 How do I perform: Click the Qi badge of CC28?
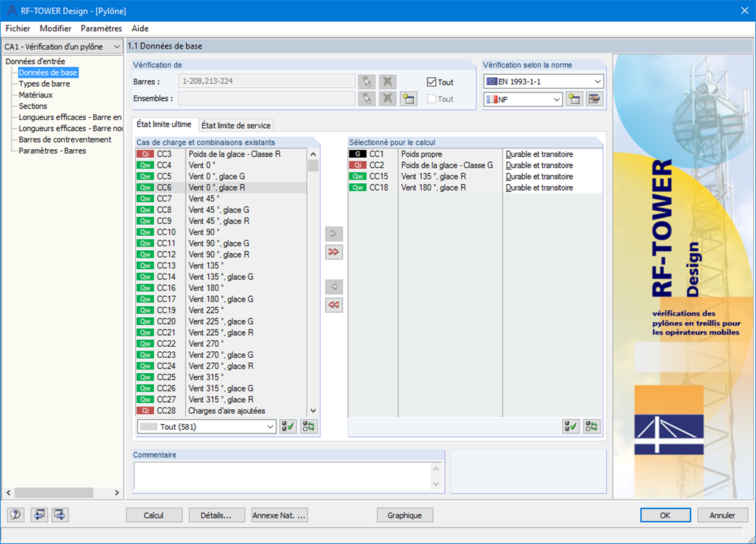[145, 411]
